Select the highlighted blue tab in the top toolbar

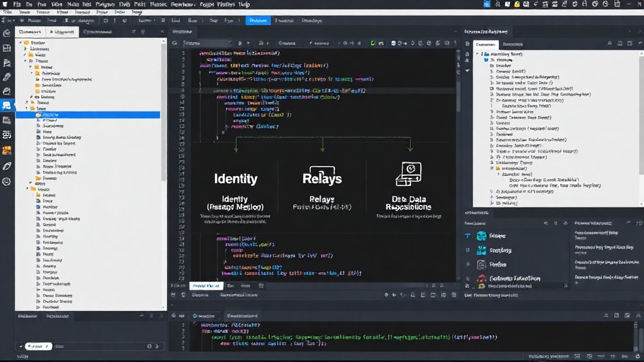[258, 21]
